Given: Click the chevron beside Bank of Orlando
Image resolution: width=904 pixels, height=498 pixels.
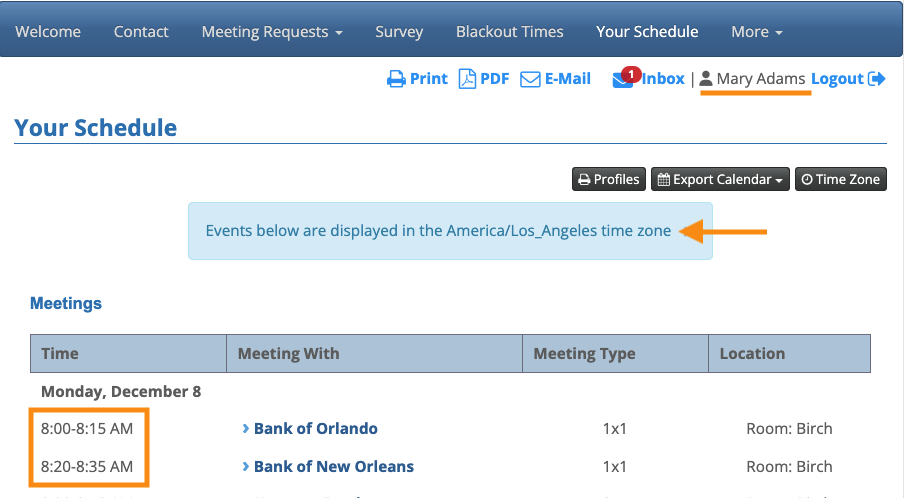Looking at the screenshot, I should pos(246,429).
